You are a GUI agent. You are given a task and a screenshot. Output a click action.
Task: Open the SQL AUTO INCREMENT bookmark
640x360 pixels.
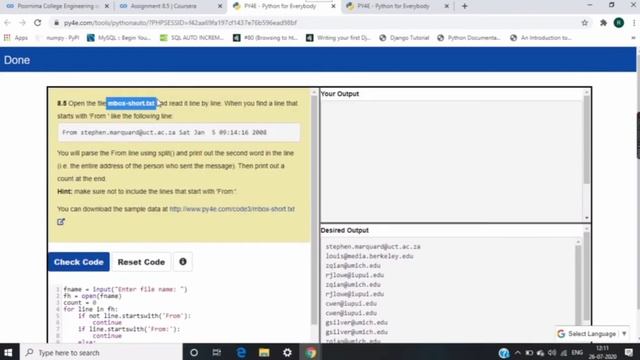192,38
